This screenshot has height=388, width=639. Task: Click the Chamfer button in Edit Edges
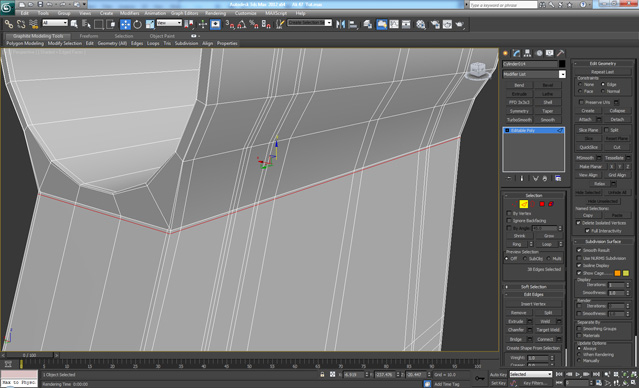pyautogui.click(x=516, y=330)
